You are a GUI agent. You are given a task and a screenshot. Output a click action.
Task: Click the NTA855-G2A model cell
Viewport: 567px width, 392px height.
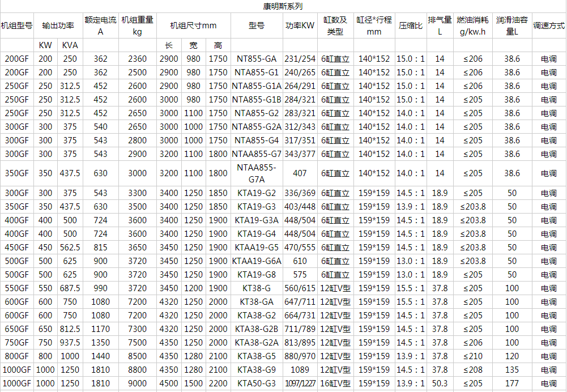[x=257, y=126]
